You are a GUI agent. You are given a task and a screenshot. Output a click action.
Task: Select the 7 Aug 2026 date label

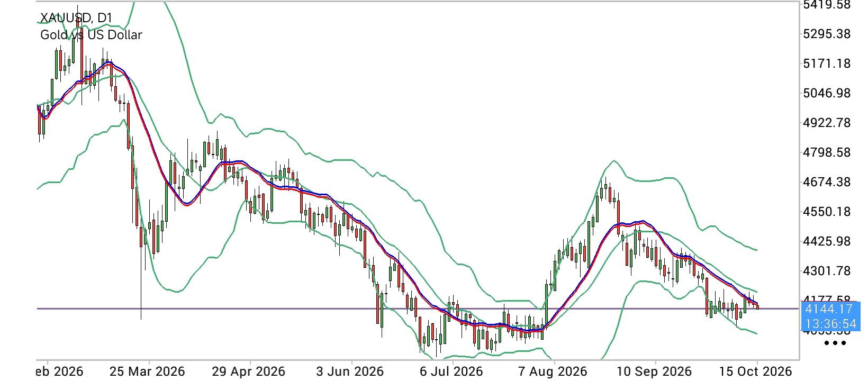pos(553,371)
